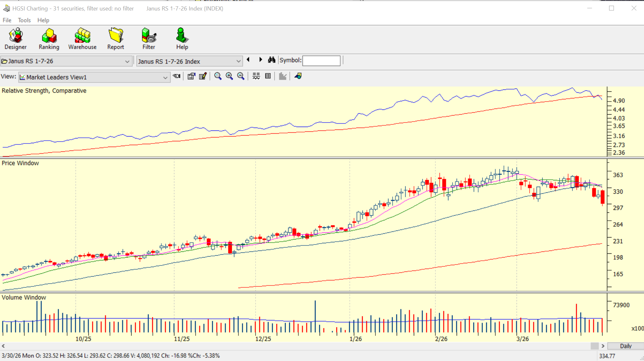
Task: Click the binoculars search icon
Action: 272,60
